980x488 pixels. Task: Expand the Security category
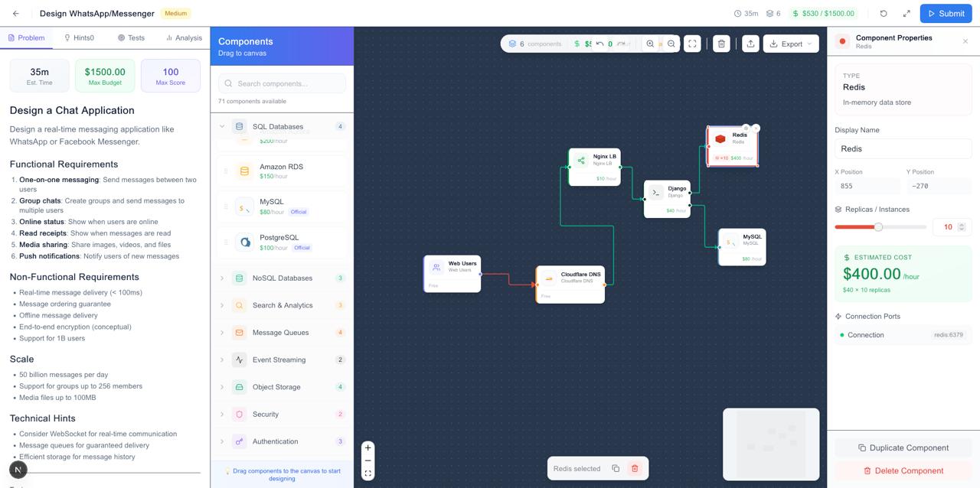pyautogui.click(x=282, y=414)
